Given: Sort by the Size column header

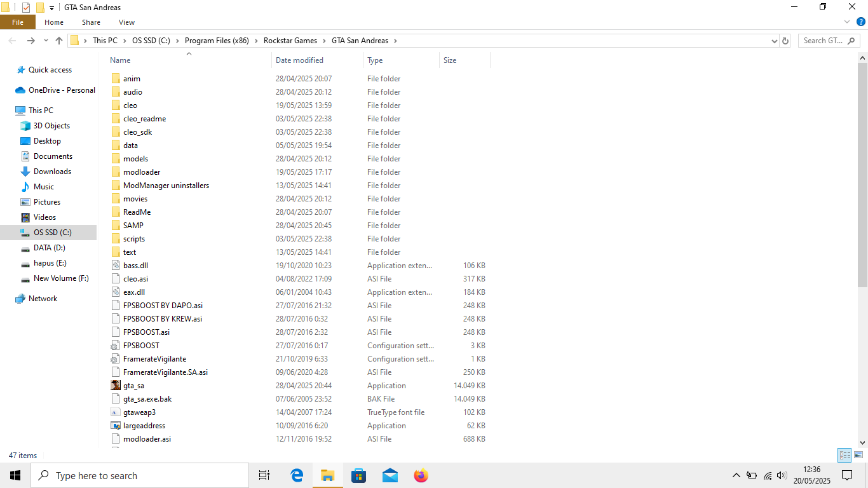Looking at the screenshot, I should (465, 60).
